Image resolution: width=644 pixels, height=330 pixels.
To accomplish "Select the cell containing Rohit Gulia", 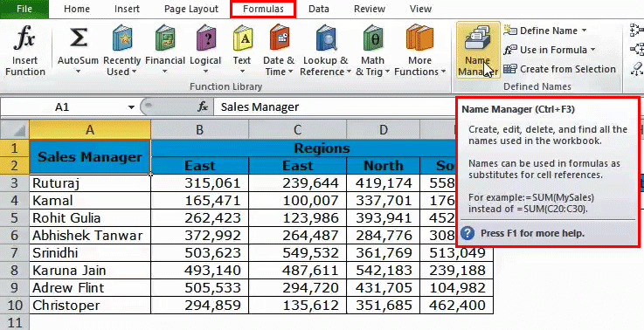I will point(90,217).
